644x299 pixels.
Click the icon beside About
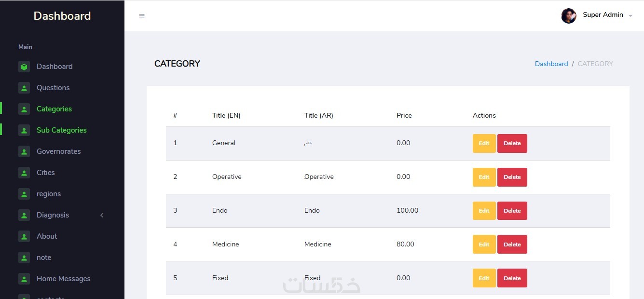[x=24, y=236]
